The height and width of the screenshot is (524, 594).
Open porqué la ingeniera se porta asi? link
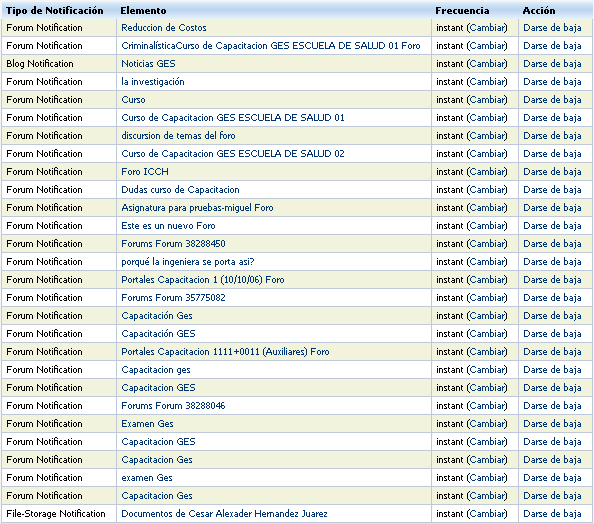(188, 262)
